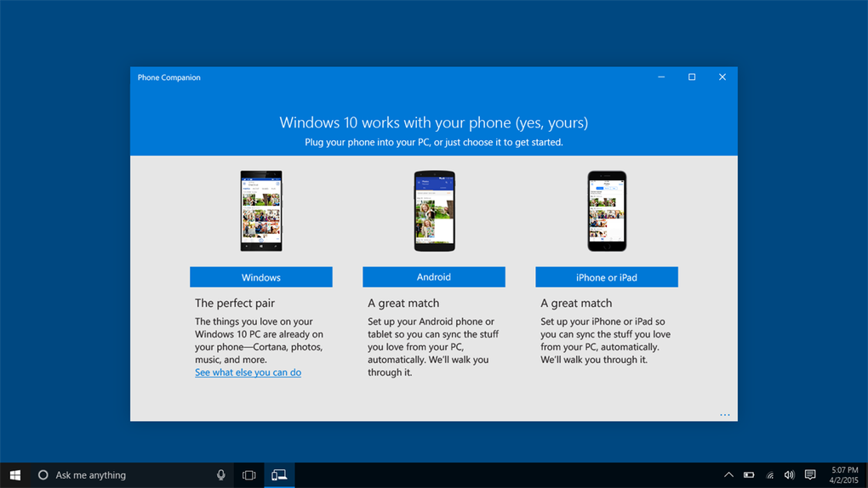This screenshot has width=868, height=488.
Task: Open 'See what else you can do' link
Action: click(248, 372)
